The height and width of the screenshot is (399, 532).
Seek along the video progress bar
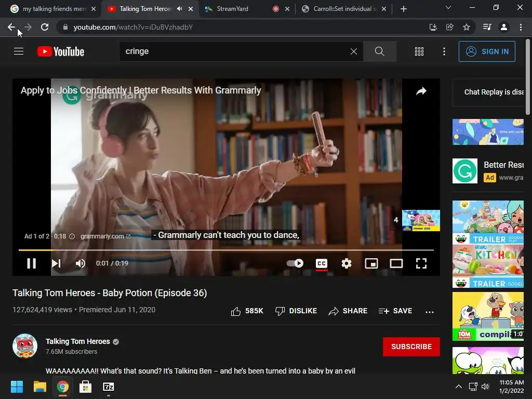(x=226, y=250)
